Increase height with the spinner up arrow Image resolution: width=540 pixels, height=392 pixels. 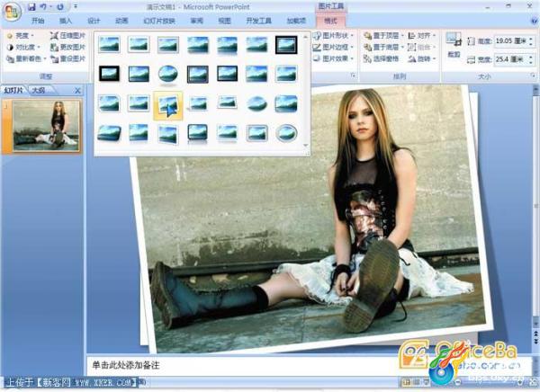click(531, 39)
